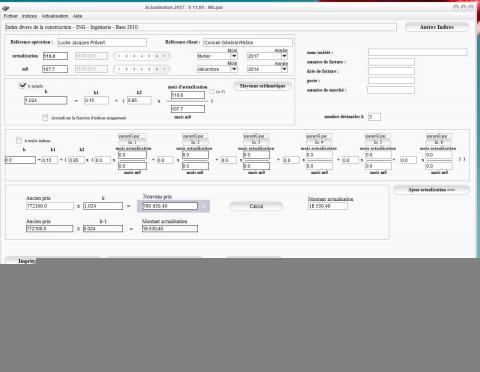Expand the m0 Année 2014 dropdown

click(x=267, y=69)
